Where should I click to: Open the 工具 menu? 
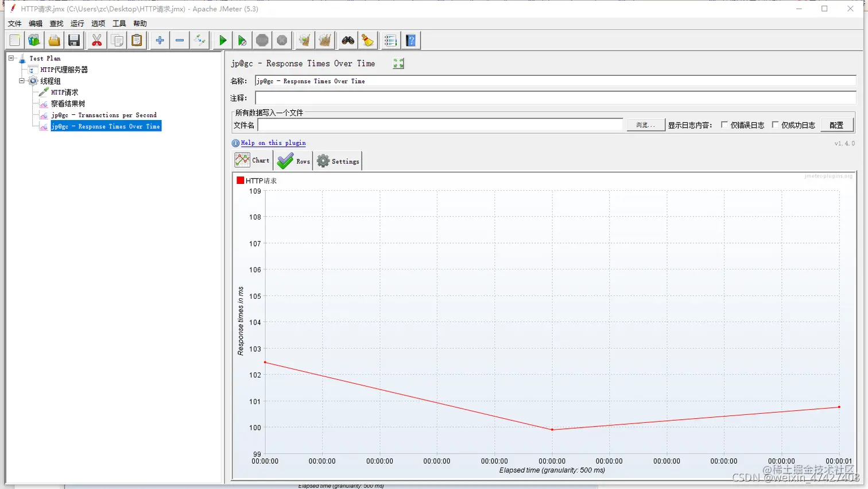[119, 24]
